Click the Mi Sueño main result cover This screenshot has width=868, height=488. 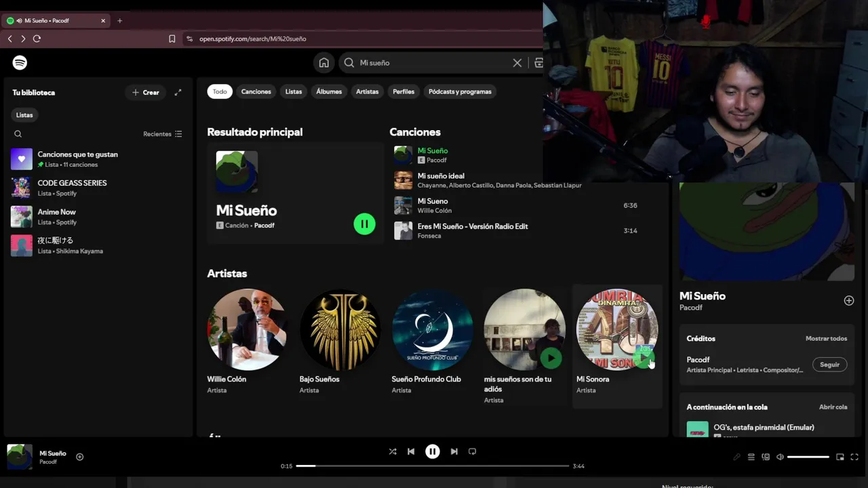237,171
